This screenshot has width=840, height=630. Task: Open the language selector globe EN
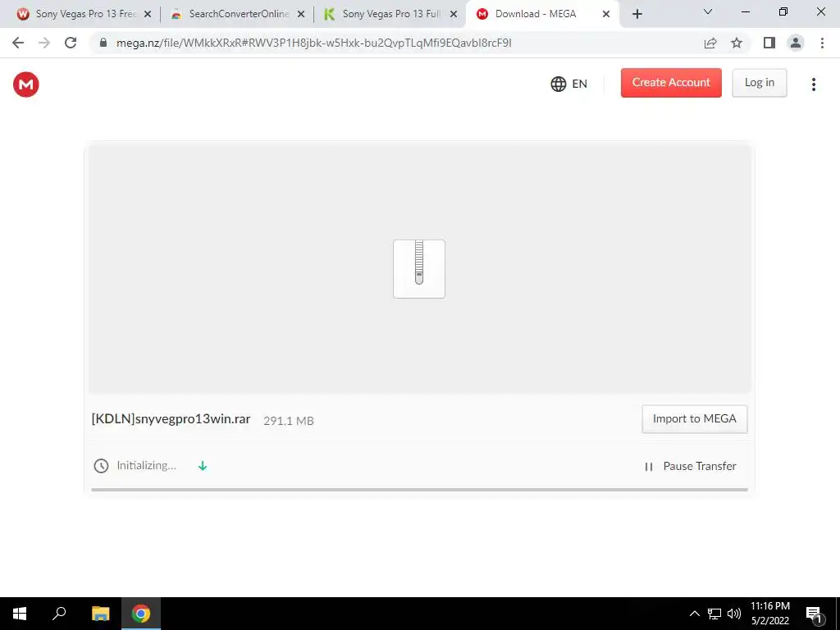(569, 84)
